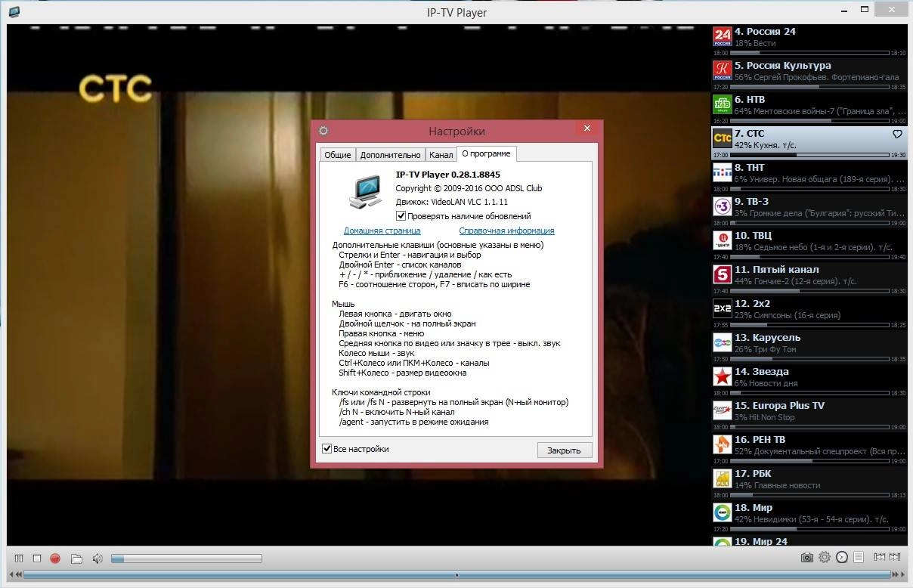Open the Домашняя страница link
Viewport: 913px width, 588px height.
(382, 231)
